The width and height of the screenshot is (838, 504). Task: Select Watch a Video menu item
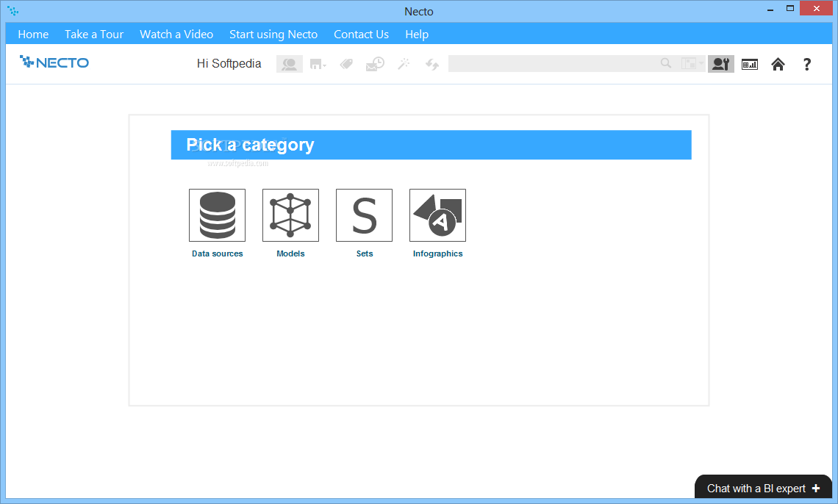(x=176, y=35)
